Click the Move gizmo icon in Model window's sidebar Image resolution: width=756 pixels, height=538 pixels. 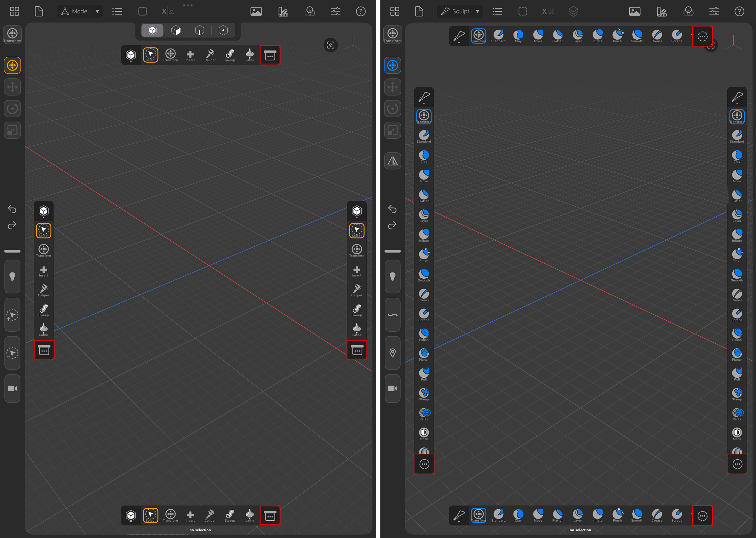point(12,87)
